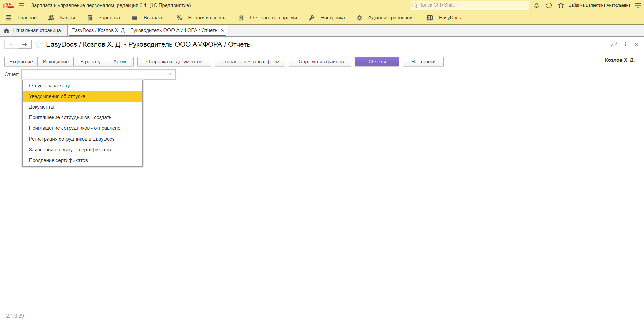The height and width of the screenshot is (324, 644).
Task: Click the forward navigation arrow
Action: point(24,44)
